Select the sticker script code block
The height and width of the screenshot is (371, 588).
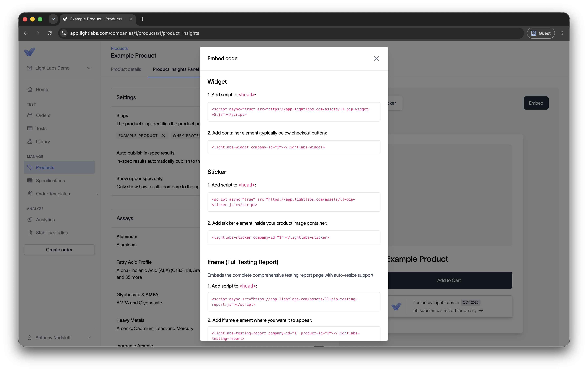tap(294, 202)
